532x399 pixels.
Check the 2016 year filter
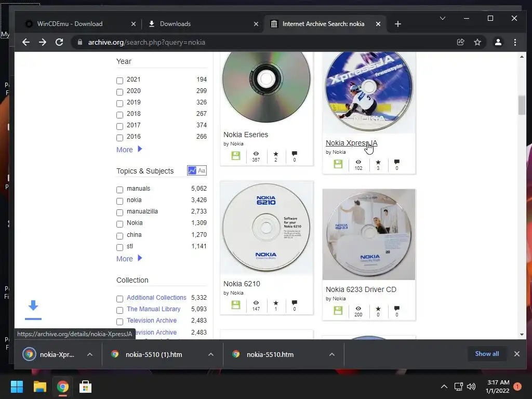coord(119,138)
